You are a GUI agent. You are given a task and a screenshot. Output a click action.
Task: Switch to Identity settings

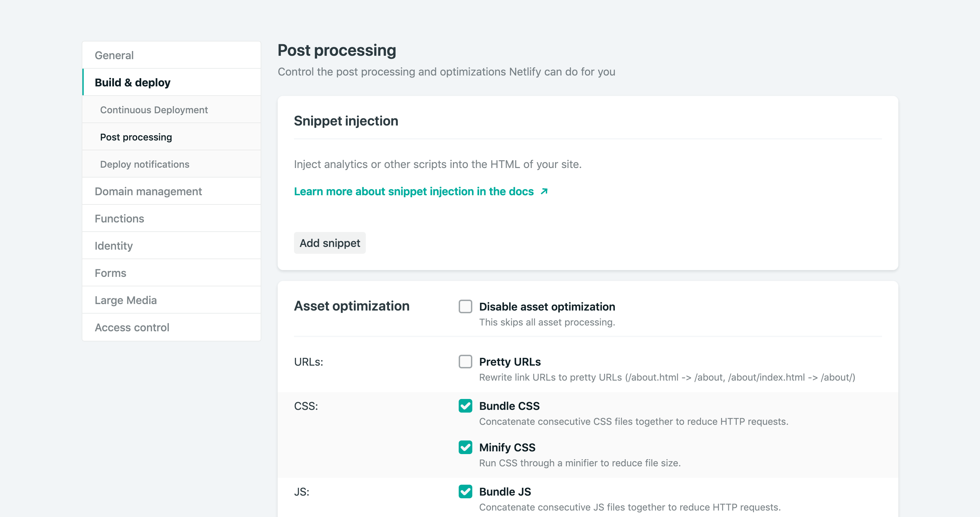[113, 246]
